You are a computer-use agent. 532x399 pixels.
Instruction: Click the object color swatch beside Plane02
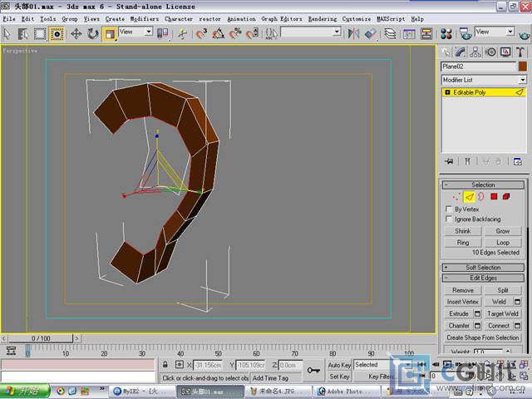pos(523,66)
